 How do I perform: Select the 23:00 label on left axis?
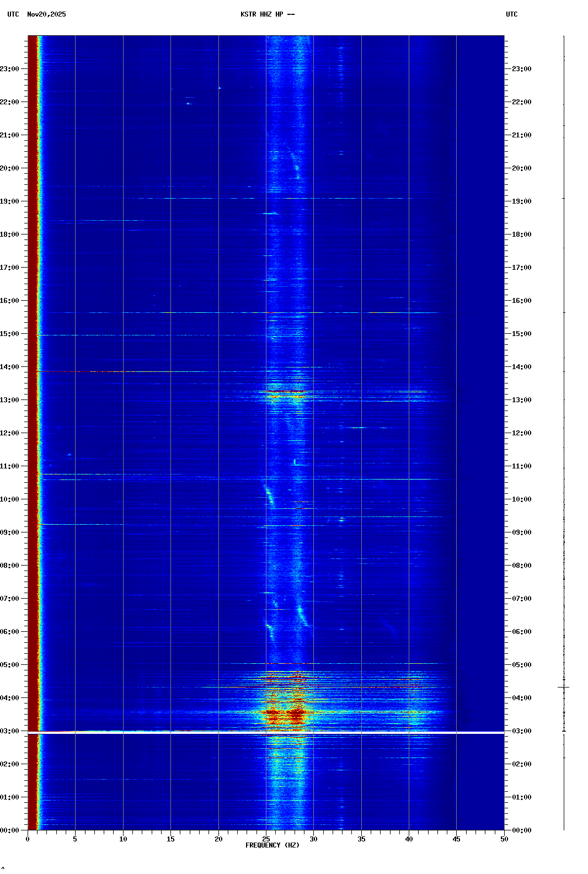(9, 69)
